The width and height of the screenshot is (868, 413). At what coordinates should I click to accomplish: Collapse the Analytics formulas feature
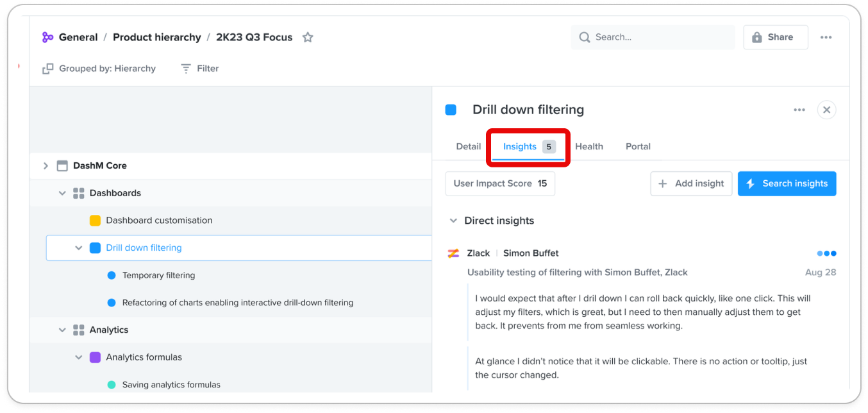[x=79, y=357]
